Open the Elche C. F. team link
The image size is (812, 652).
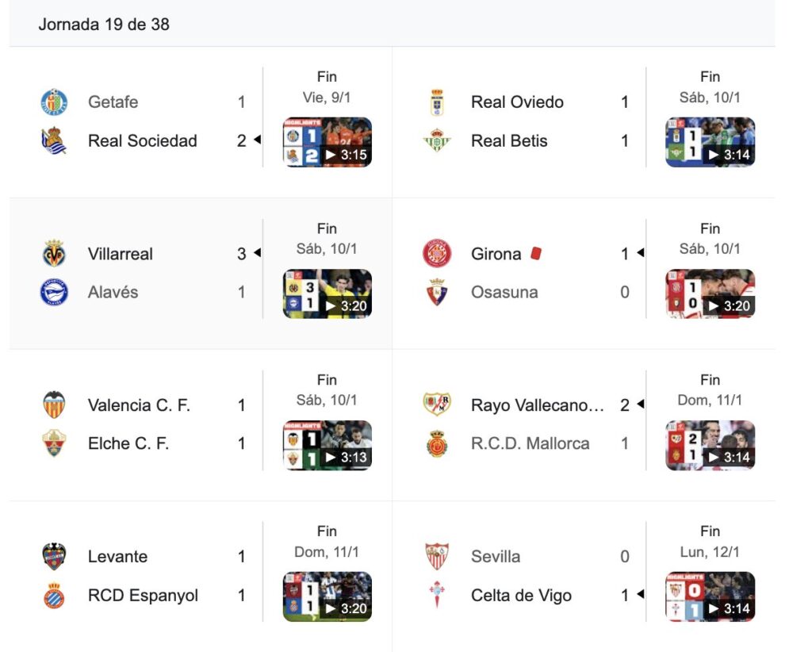(x=128, y=444)
